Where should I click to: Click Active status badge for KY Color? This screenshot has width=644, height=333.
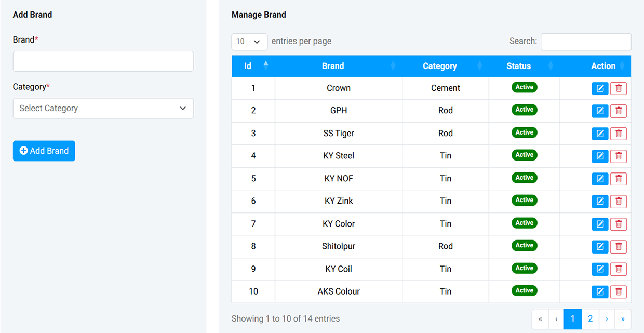[x=524, y=223]
